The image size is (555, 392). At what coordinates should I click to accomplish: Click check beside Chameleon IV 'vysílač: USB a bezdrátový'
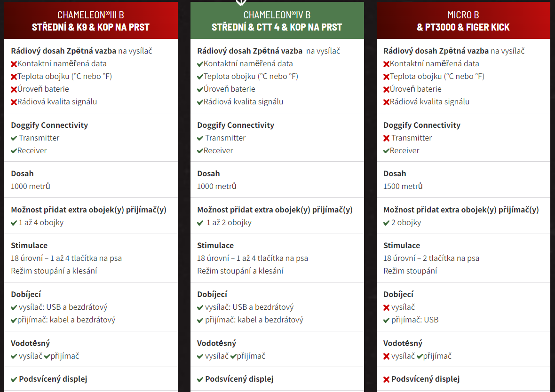pyautogui.click(x=200, y=307)
